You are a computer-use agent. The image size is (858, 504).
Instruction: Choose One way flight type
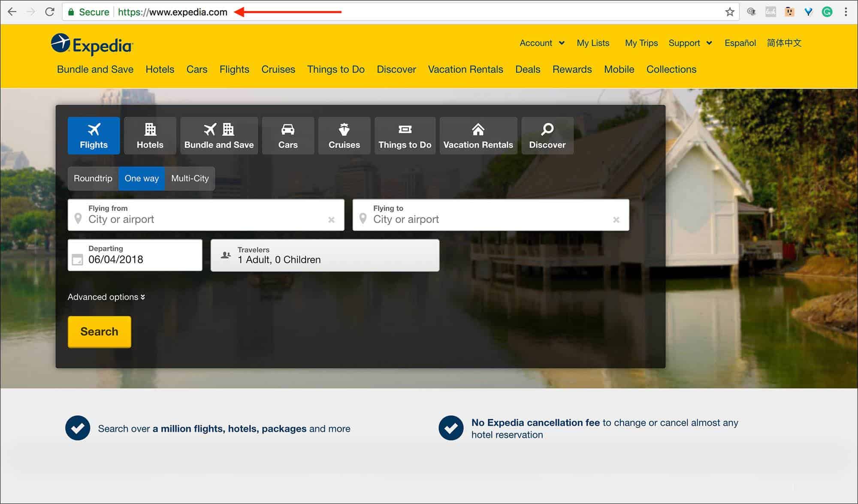(142, 178)
